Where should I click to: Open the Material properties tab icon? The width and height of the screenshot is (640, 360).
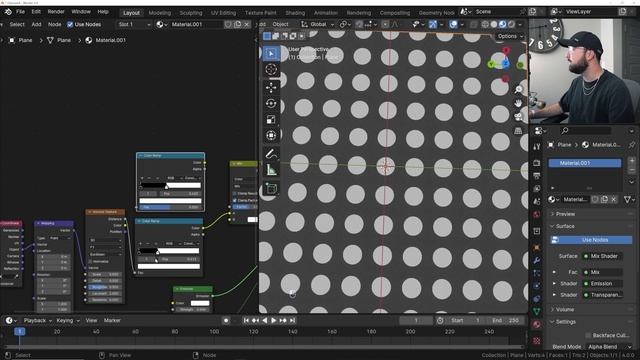coord(537,324)
